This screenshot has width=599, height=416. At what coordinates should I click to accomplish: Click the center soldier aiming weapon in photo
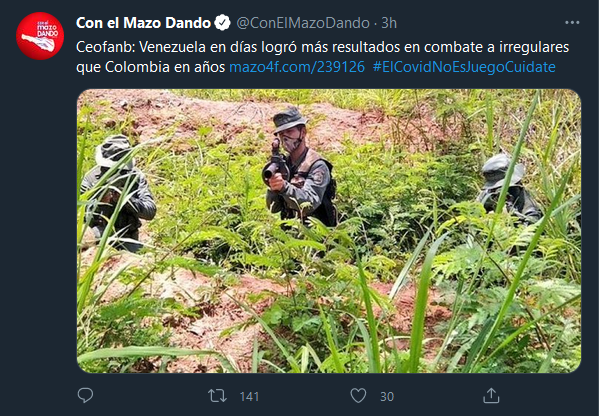coord(300,167)
